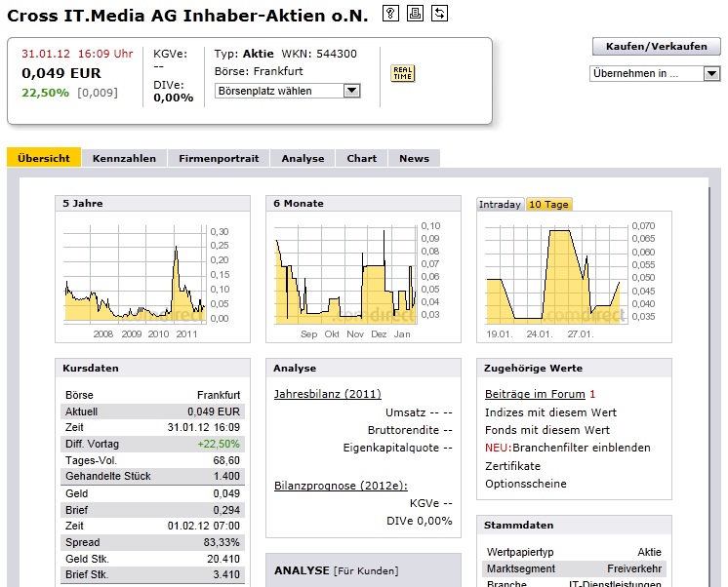Switch to the Kennzahlen tab
Screen dimensions: 728x587
pyautogui.click(x=124, y=158)
